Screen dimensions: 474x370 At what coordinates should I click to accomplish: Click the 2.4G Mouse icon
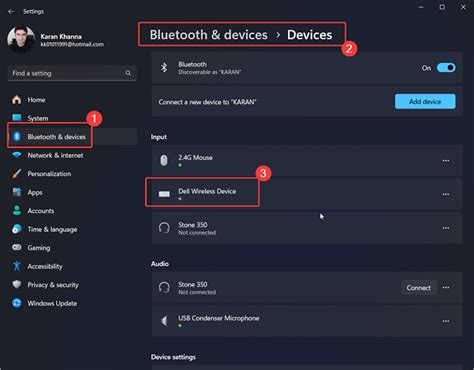164,160
